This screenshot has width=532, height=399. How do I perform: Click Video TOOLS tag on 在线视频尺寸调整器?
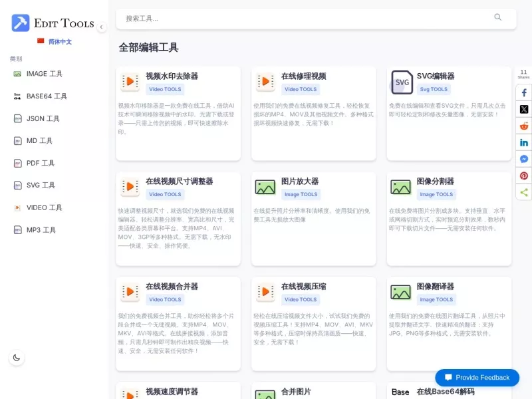click(x=165, y=194)
